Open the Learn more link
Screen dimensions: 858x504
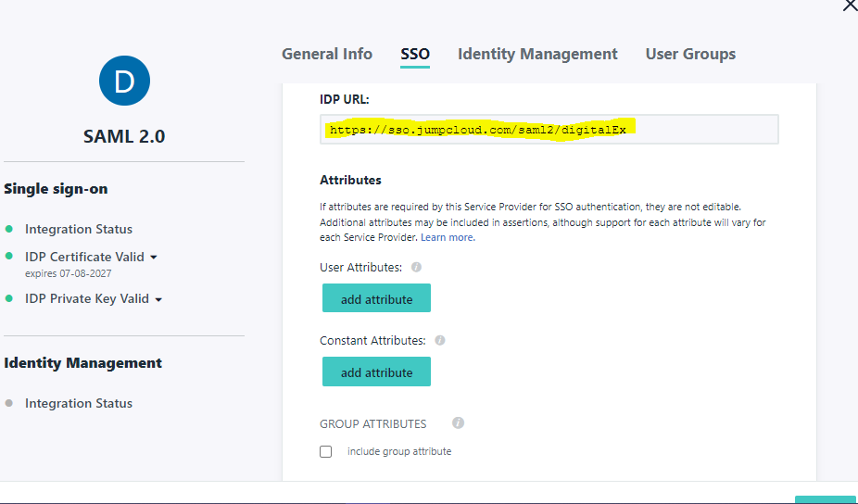click(x=448, y=238)
